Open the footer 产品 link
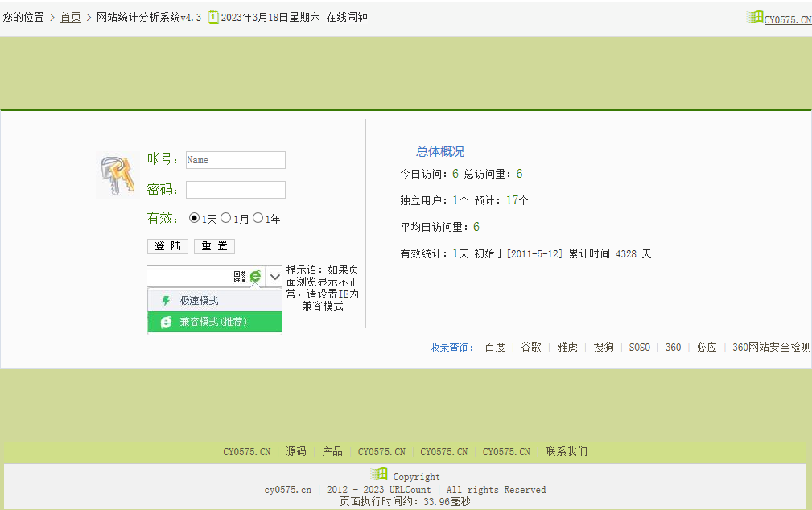This screenshot has height=510, width=812. click(332, 451)
